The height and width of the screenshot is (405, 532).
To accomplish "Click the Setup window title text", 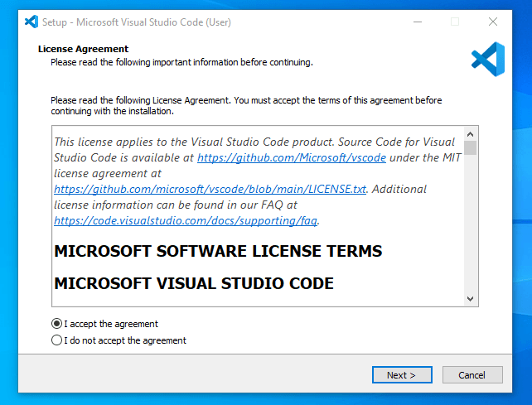I will pos(137,22).
